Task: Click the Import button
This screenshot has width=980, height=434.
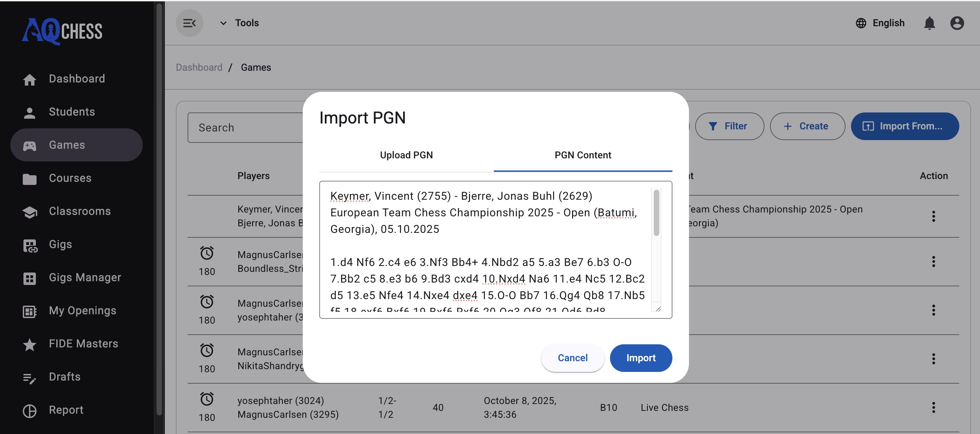Action: [641, 358]
